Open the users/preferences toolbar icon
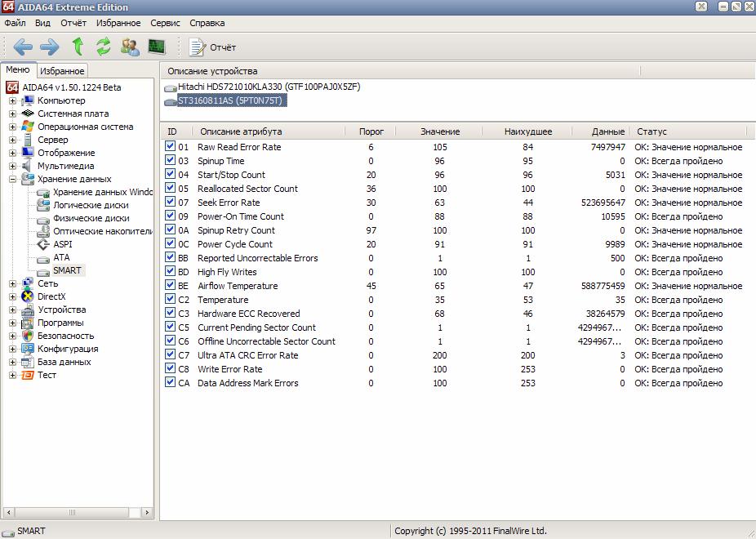This screenshot has width=756, height=539. click(x=130, y=47)
